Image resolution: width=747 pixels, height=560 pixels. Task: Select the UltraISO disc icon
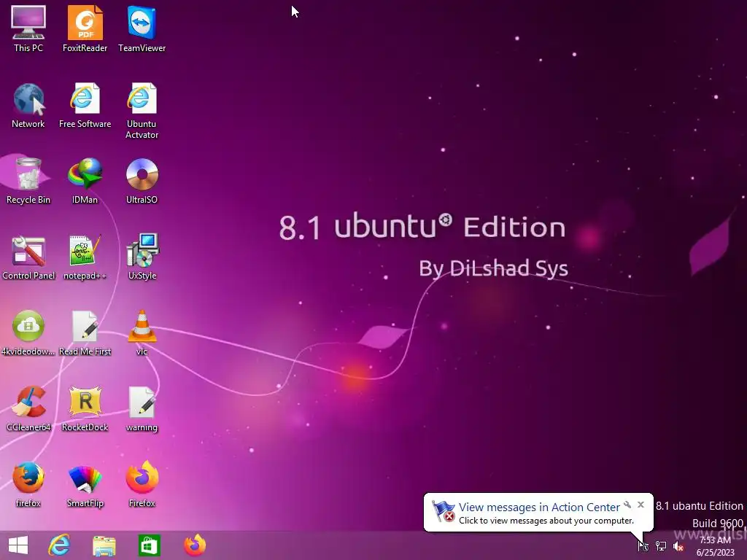(142, 181)
